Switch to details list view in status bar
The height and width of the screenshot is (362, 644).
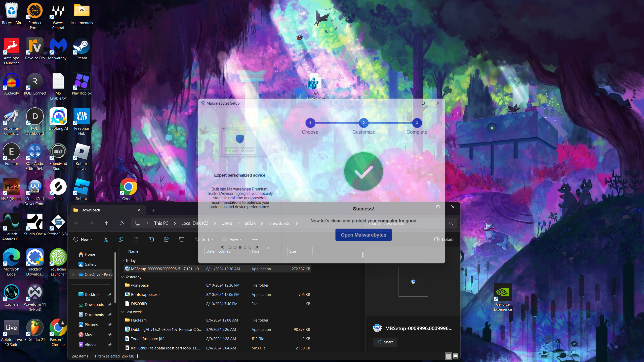pos(449,356)
